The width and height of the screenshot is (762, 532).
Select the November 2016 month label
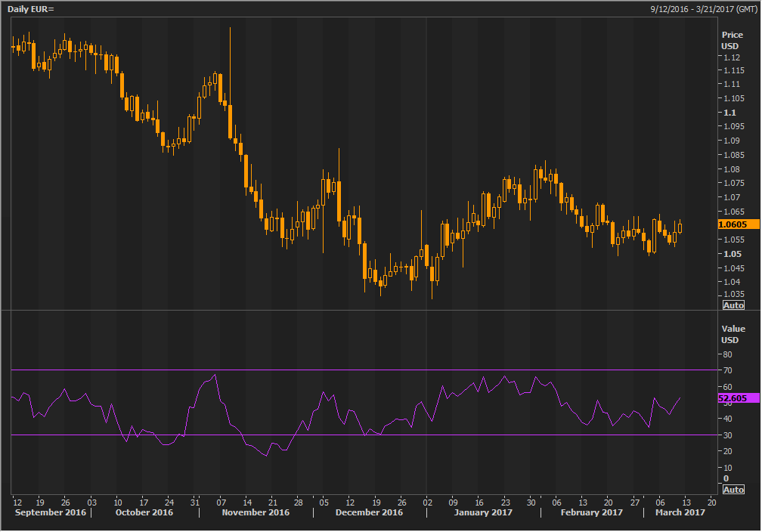tap(257, 512)
